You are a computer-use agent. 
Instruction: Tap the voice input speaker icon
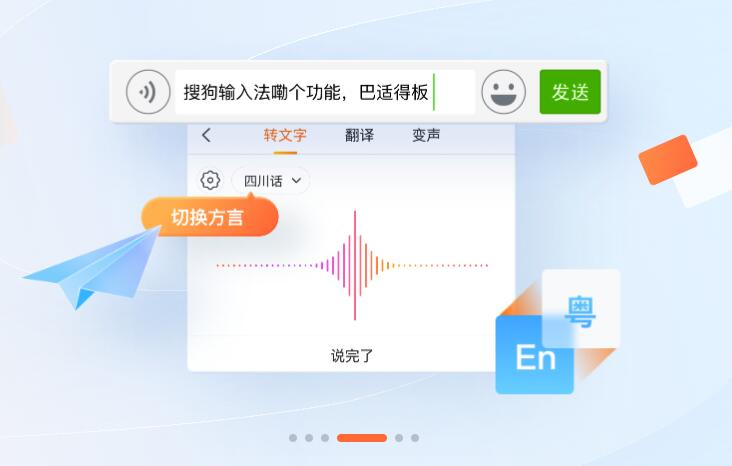(x=148, y=92)
